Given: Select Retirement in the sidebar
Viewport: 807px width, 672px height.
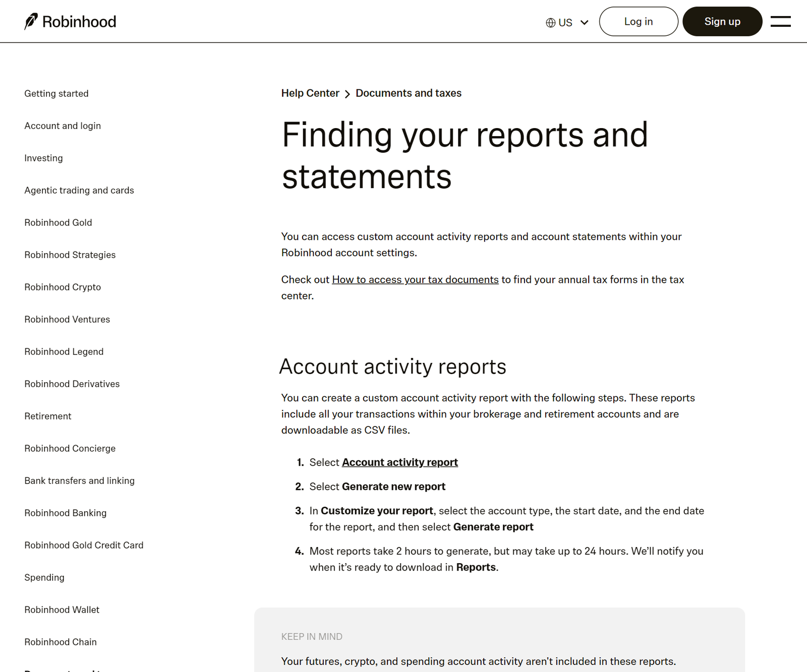Looking at the screenshot, I should click(x=48, y=416).
